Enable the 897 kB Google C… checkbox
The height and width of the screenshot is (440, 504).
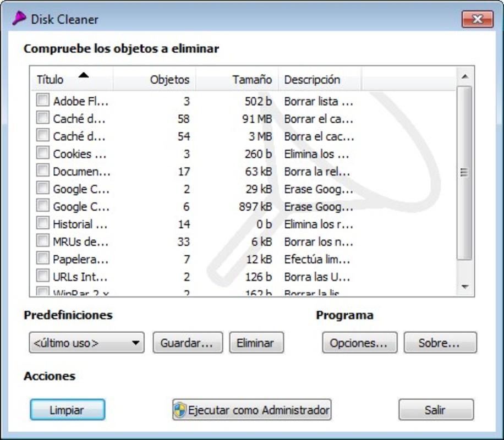click(x=43, y=205)
